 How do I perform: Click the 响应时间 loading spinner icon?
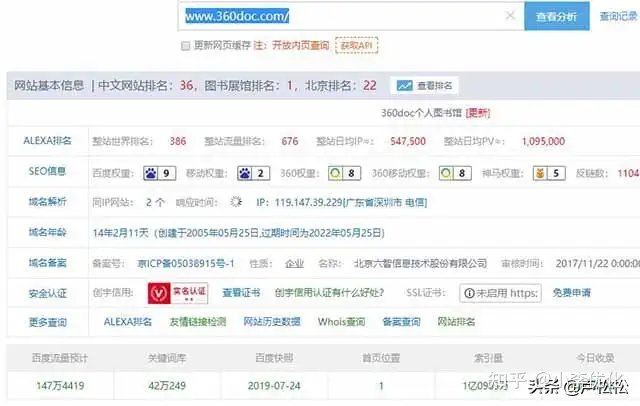[236, 202]
